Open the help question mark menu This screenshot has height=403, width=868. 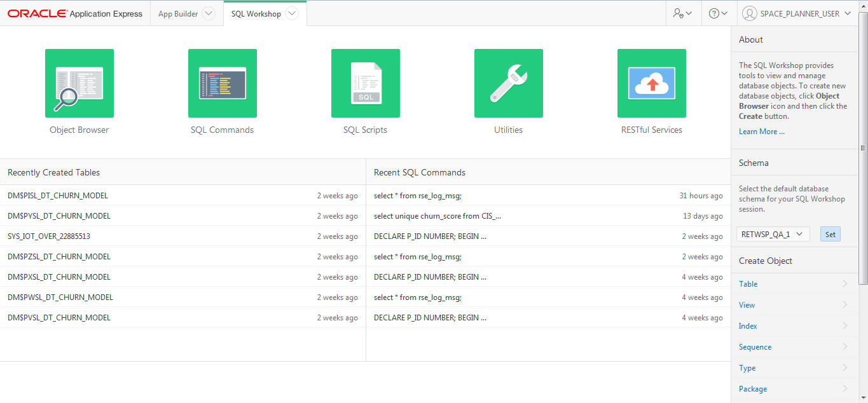point(718,13)
